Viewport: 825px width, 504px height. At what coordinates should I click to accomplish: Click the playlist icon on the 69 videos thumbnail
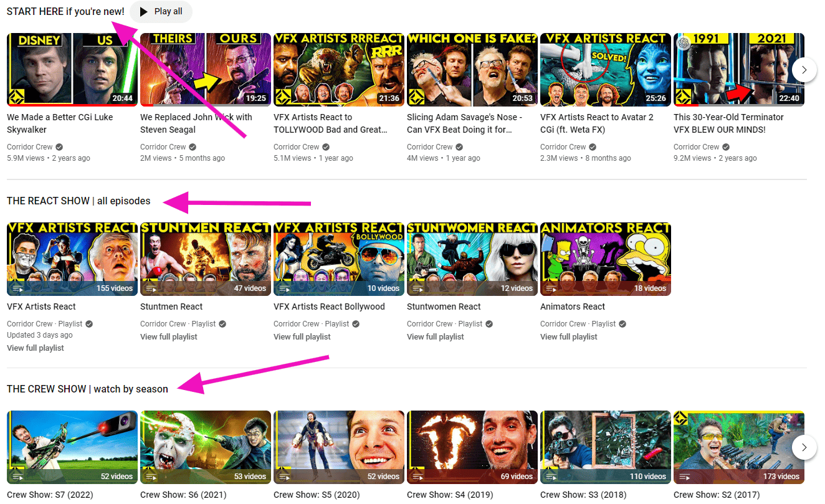coord(417,477)
